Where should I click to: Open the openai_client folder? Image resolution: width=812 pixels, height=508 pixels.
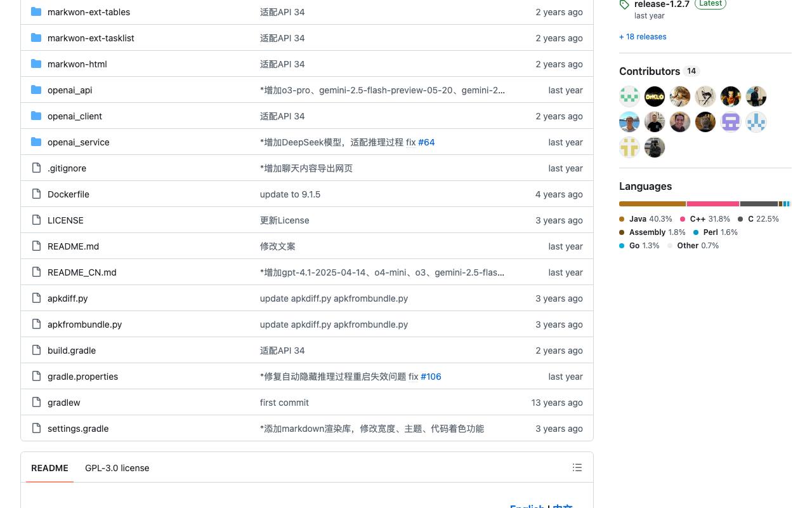coord(75,116)
